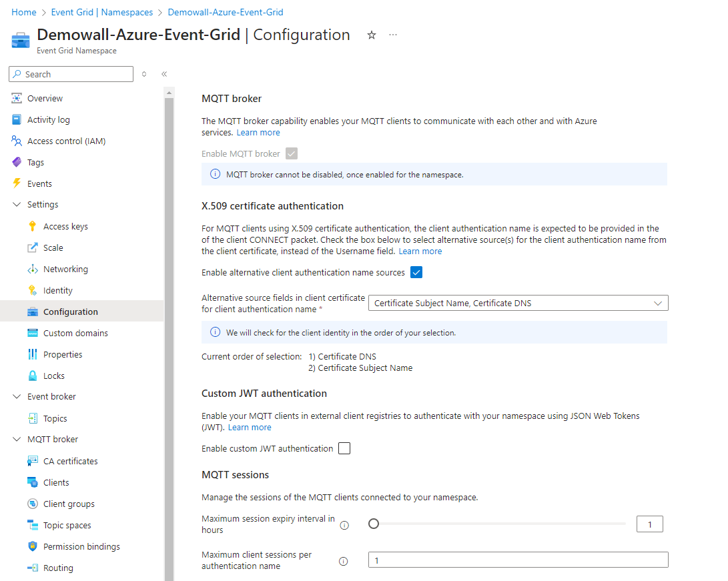Image resolution: width=728 pixels, height=581 pixels.
Task: Click info icon in MQTT broker notice
Action: pyautogui.click(x=216, y=175)
